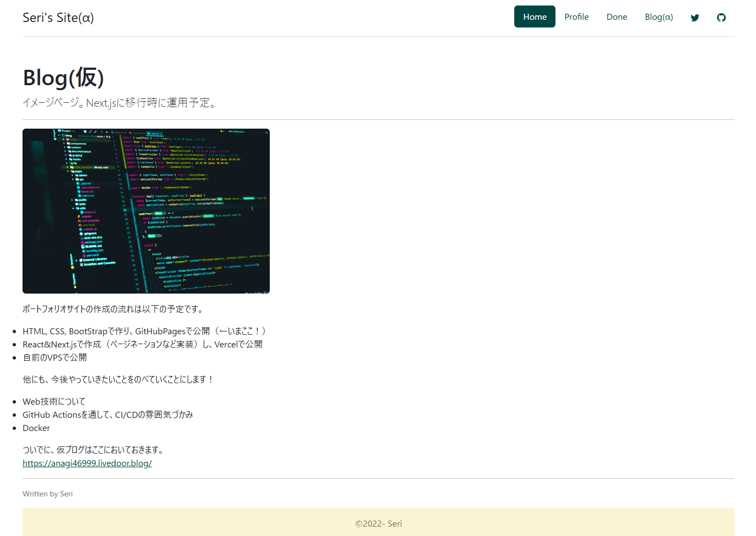Image resolution: width=756 pixels, height=536 pixels.
Task: Click the paragraph starting 他にも、今後
Action: click(x=118, y=379)
